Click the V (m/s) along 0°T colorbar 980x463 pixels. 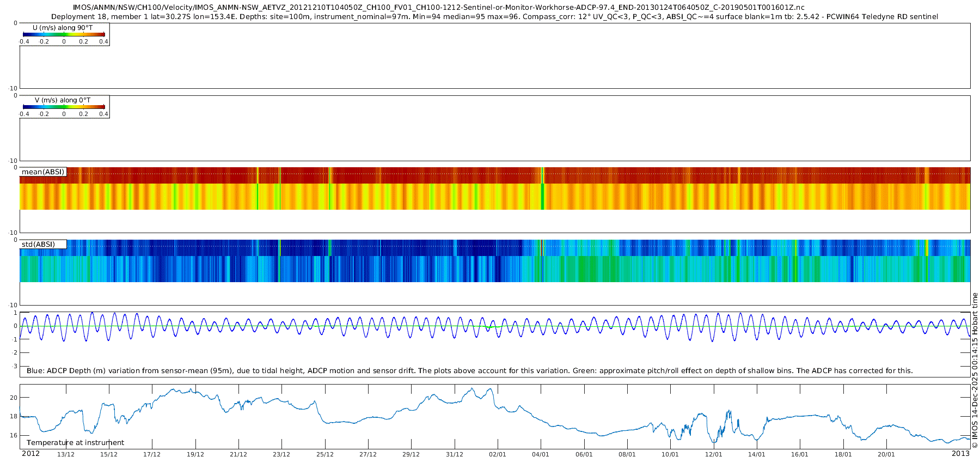tap(64, 107)
